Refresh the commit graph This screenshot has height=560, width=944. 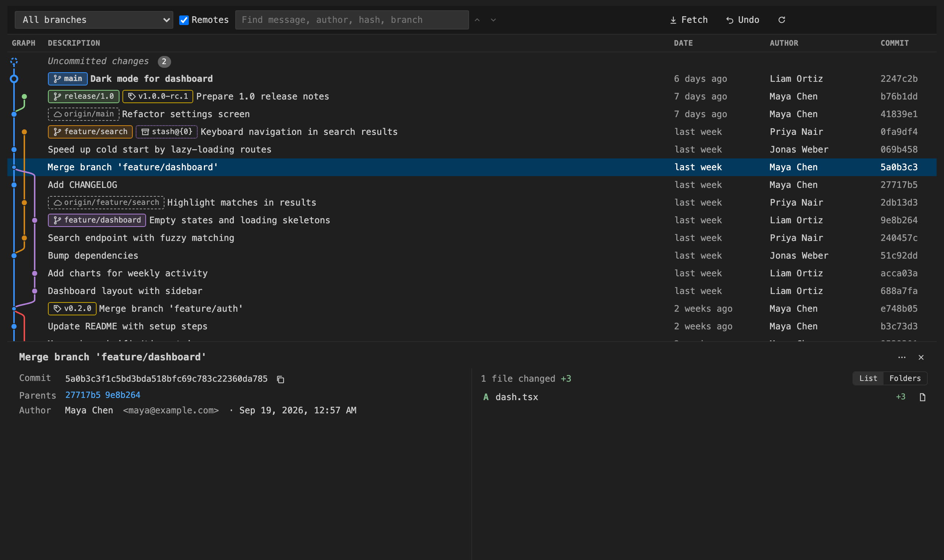[782, 20]
